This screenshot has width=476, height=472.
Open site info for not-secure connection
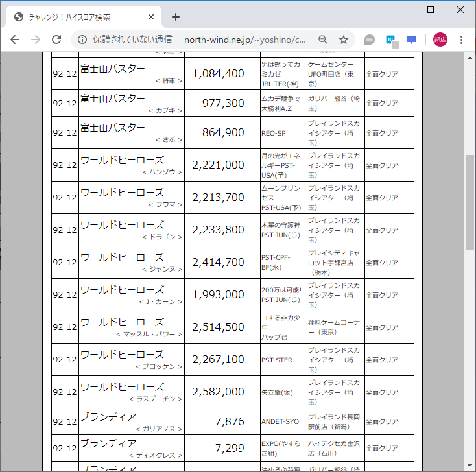[82, 40]
